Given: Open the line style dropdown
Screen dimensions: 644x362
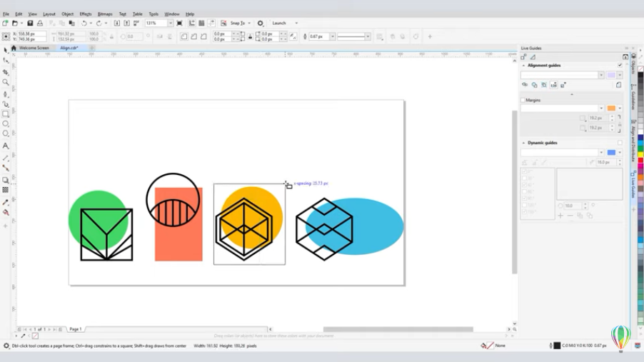Looking at the screenshot, I should tap(368, 36).
